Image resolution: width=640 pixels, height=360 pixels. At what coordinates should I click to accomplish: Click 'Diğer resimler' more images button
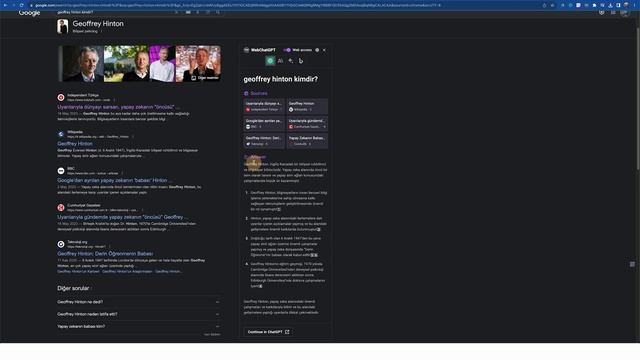pos(205,78)
